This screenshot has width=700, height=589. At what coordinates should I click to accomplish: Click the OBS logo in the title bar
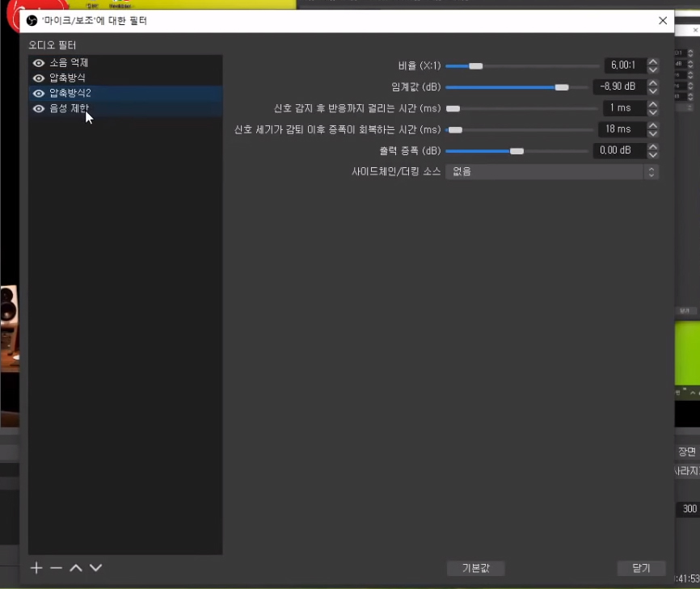click(32, 20)
